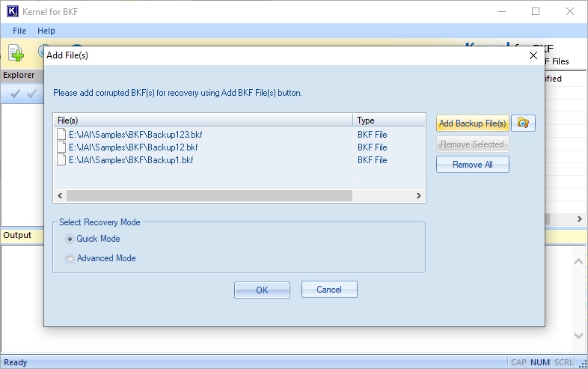The width and height of the screenshot is (588, 369).
Task: Click file icon of Backup123.bkf row
Action: (61, 135)
